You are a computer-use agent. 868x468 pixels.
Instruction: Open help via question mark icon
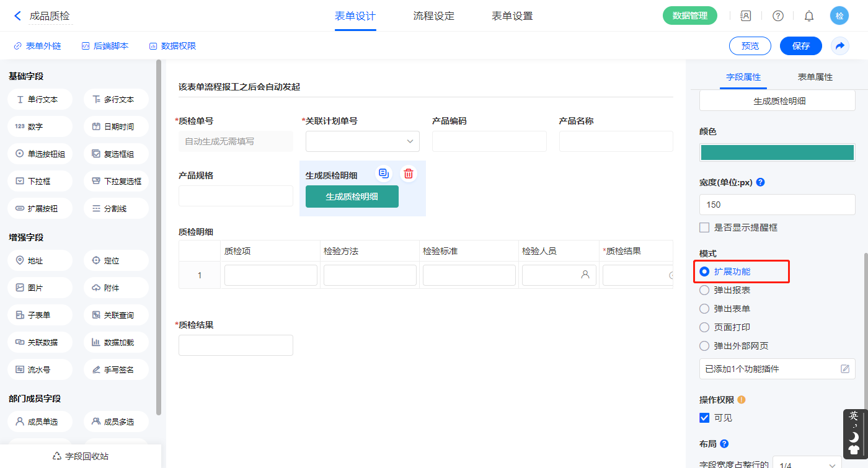(777, 16)
